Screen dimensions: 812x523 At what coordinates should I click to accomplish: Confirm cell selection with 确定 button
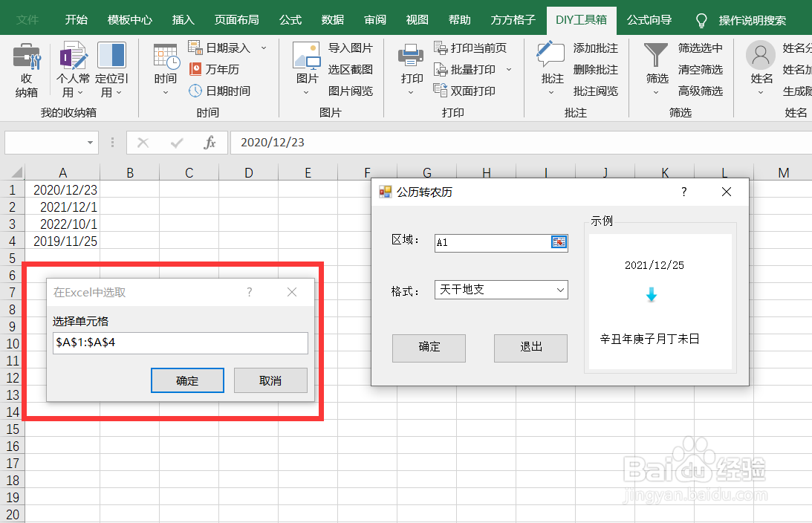tap(187, 380)
